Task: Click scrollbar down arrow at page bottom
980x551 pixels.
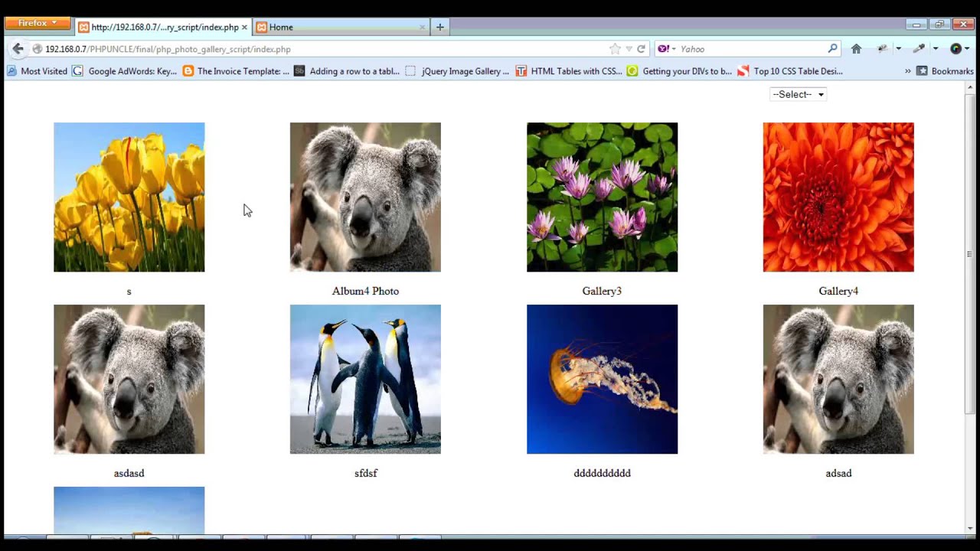Action: 969,528
